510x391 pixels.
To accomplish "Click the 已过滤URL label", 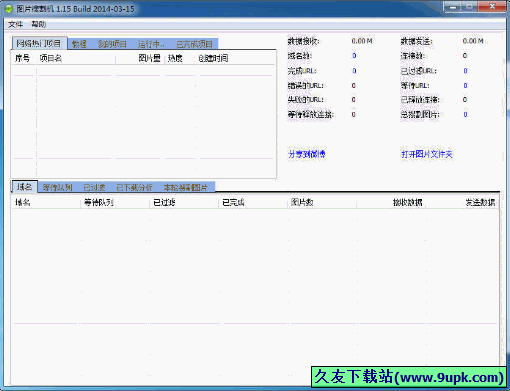I will 418,71.
